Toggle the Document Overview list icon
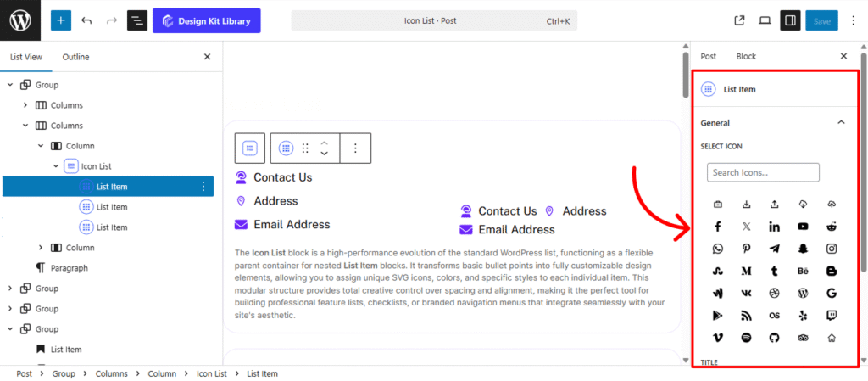The height and width of the screenshot is (381, 868). (137, 20)
